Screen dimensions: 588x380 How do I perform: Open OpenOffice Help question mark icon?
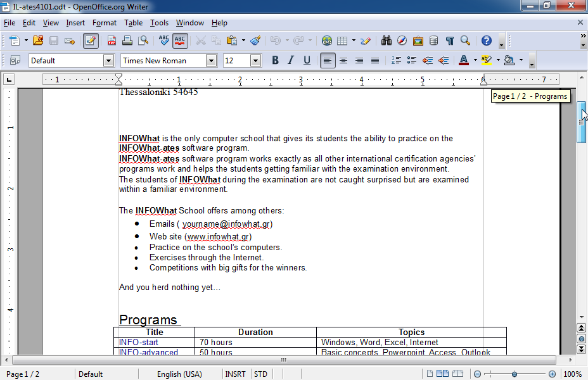[x=487, y=41]
